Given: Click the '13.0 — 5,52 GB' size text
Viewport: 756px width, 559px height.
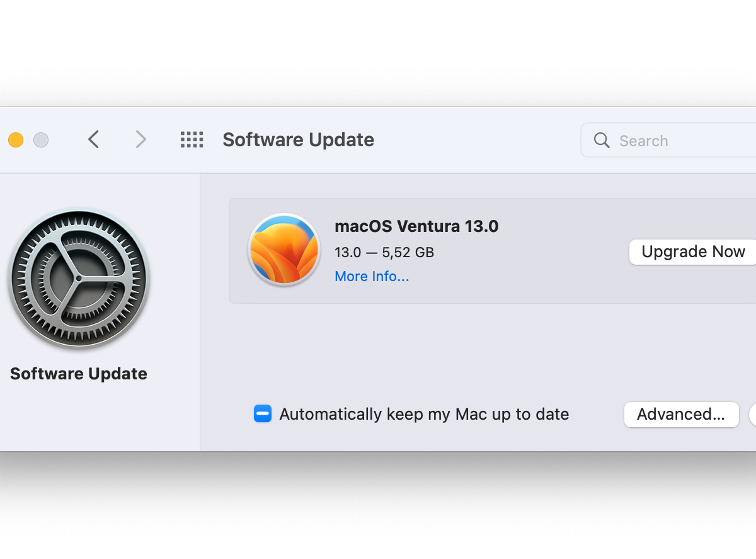Looking at the screenshot, I should pos(384,252).
